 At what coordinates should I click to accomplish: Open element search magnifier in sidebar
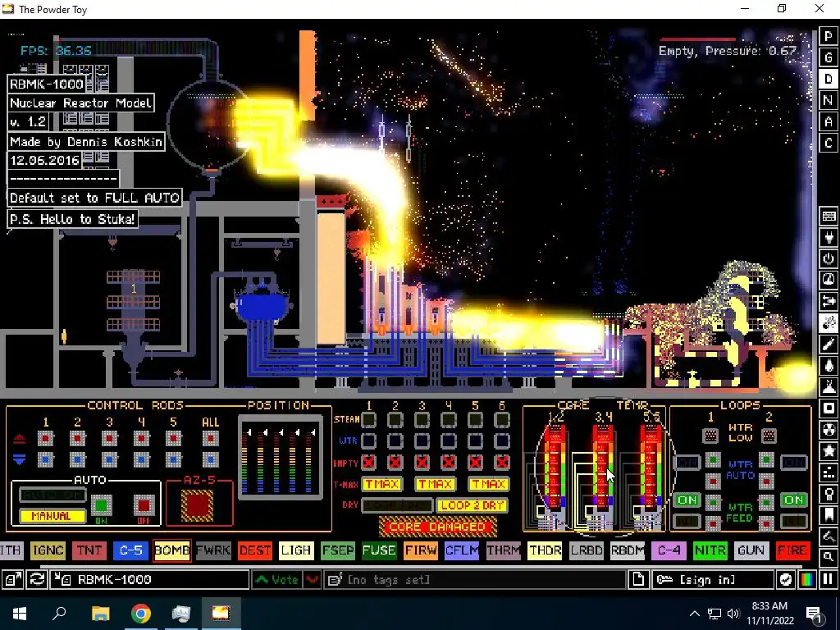click(829, 557)
